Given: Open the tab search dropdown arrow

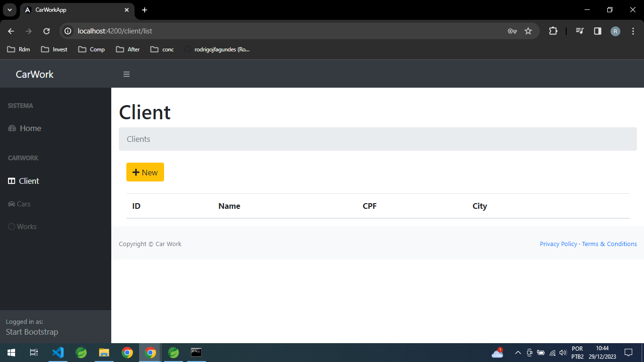Looking at the screenshot, I should (9, 10).
